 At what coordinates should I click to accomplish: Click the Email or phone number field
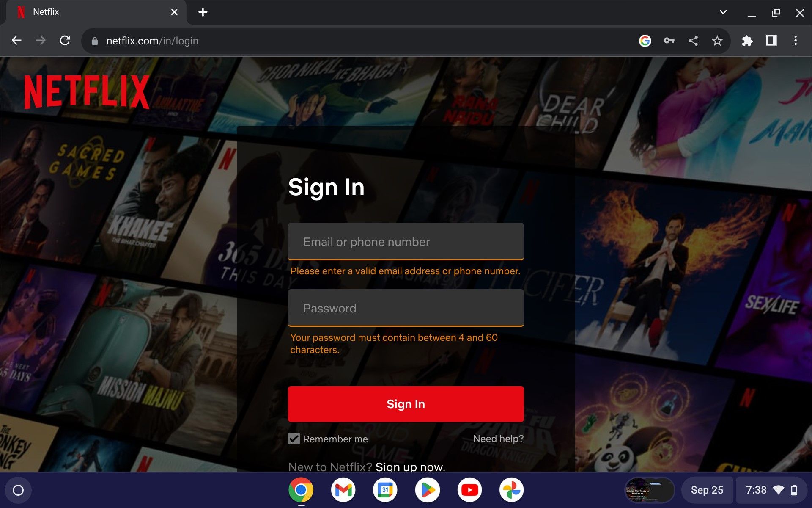tap(406, 242)
